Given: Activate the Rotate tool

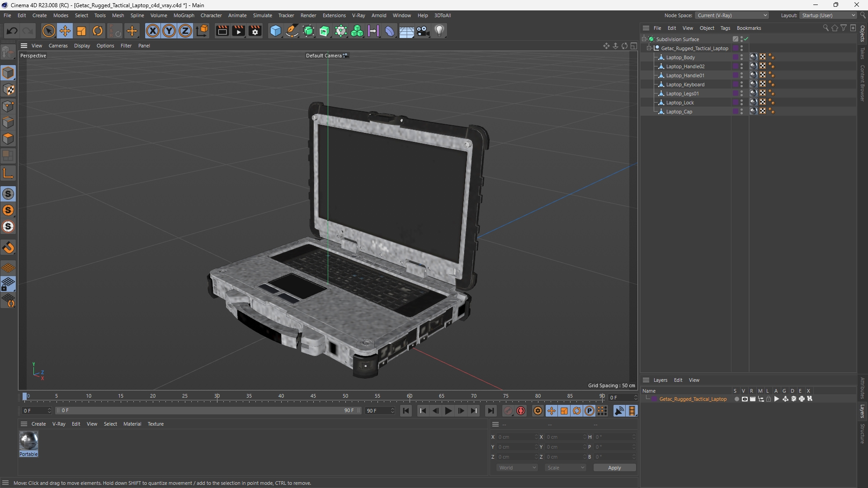Looking at the screenshot, I should [98, 31].
